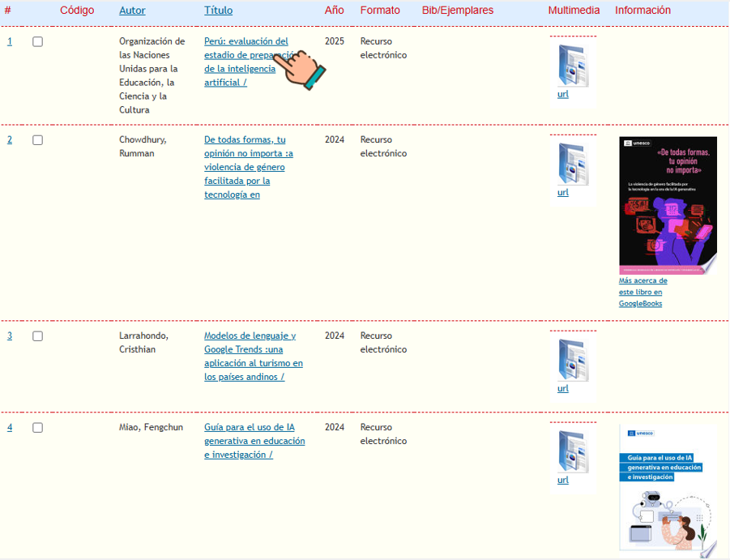Open title 'Perú: evaluación del estadio de preparación'
Image resolution: width=730 pixels, height=560 pixels.
click(249, 62)
